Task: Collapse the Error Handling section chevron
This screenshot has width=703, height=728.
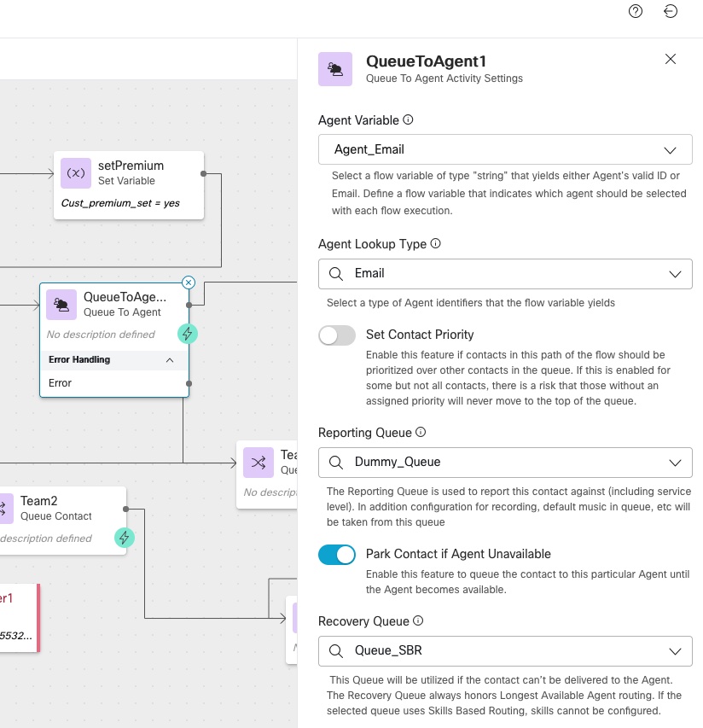Action: tap(170, 360)
